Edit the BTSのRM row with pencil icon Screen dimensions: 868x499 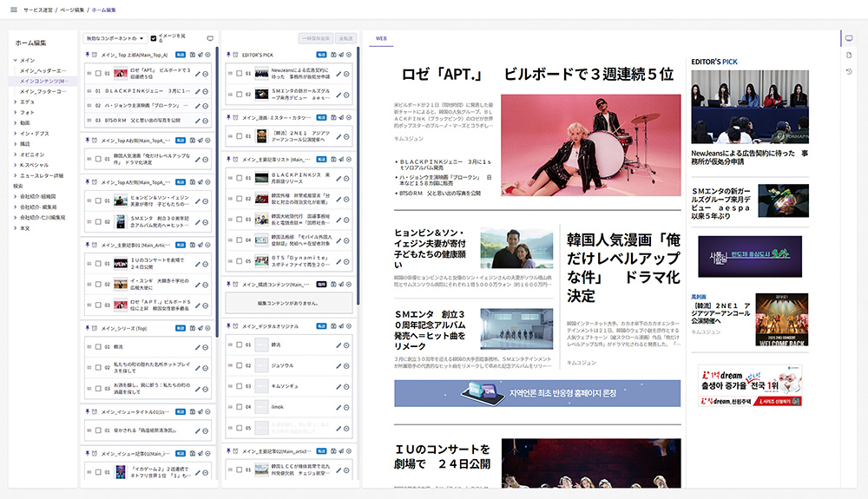tap(198, 121)
